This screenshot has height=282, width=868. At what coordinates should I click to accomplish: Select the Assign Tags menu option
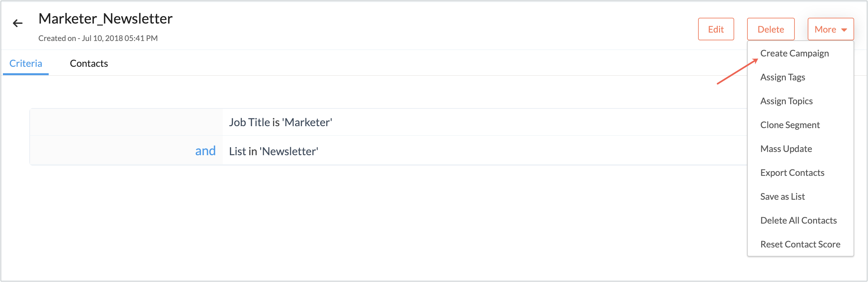tap(783, 77)
